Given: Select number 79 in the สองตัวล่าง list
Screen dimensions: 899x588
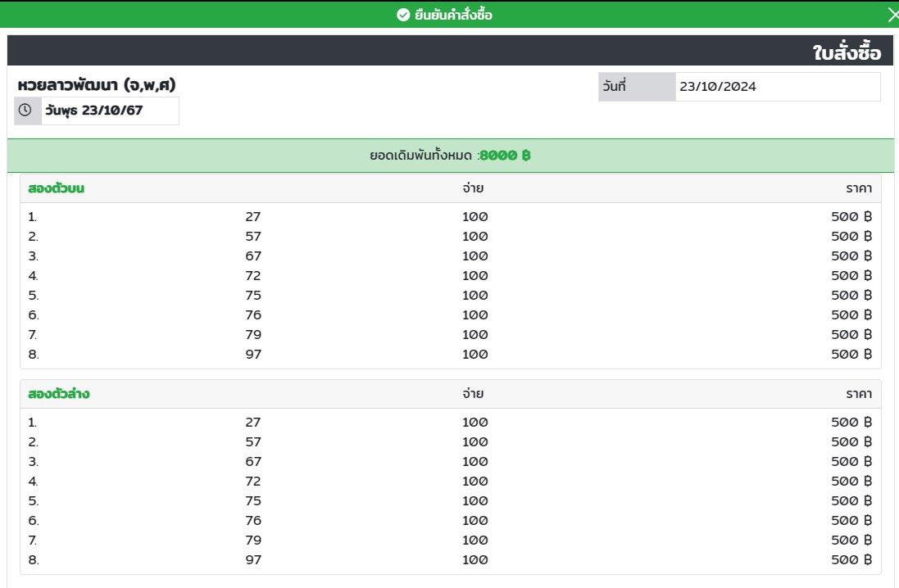Looking at the screenshot, I should [253, 540].
